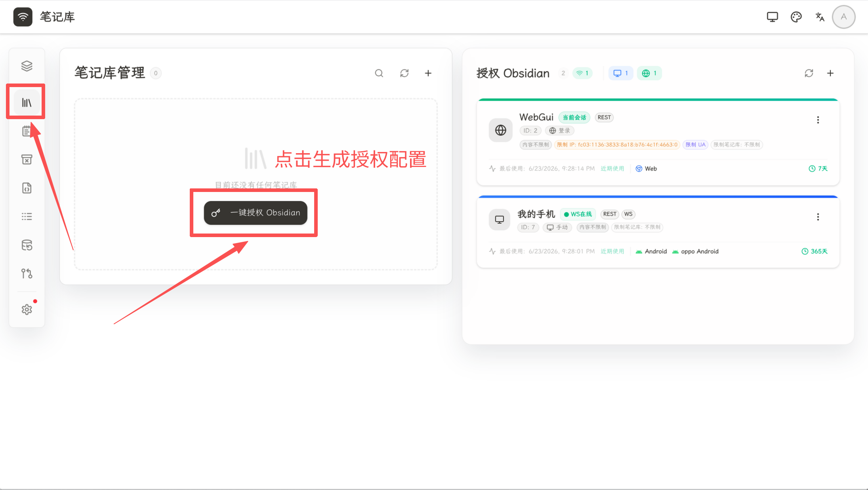Click the 我的手机 card title

(x=536, y=214)
